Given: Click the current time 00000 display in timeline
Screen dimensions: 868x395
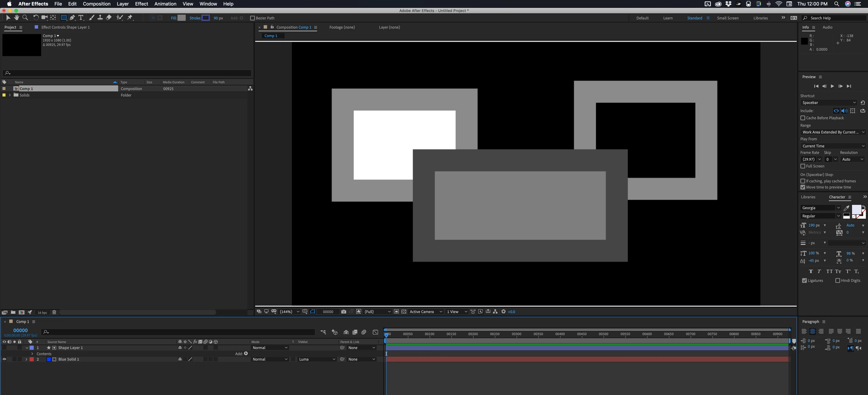Looking at the screenshot, I should pyautogui.click(x=20, y=330).
